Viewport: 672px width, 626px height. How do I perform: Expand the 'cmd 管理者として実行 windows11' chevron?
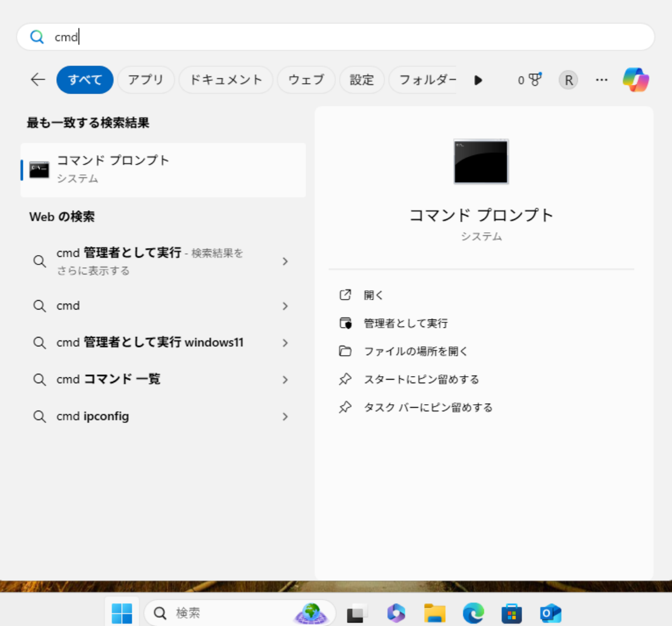pyautogui.click(x=285, y=343)
